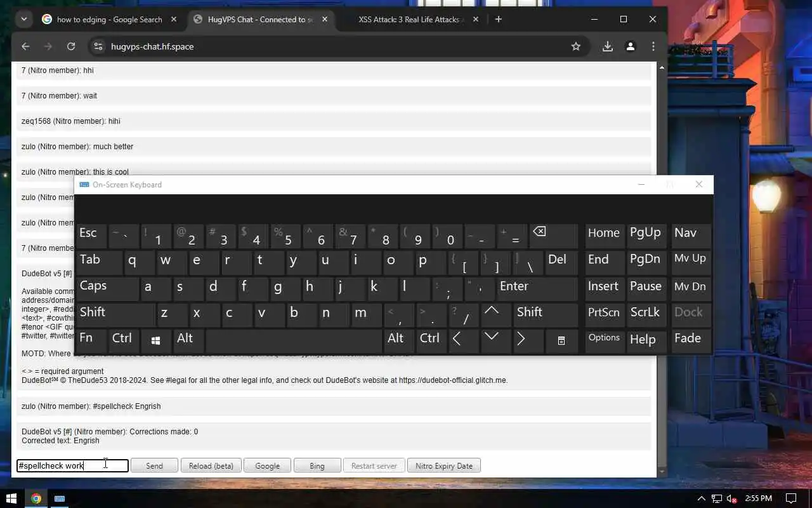View site information icon in address bar
Screen dimensions: 812x508
click(98, 46)
